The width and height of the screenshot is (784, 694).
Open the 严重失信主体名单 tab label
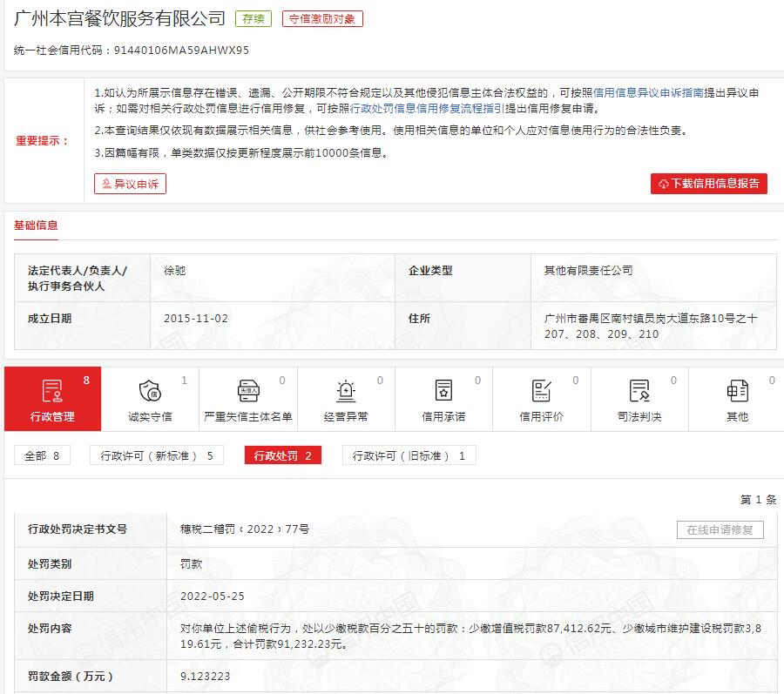click(x=248, y=417)
